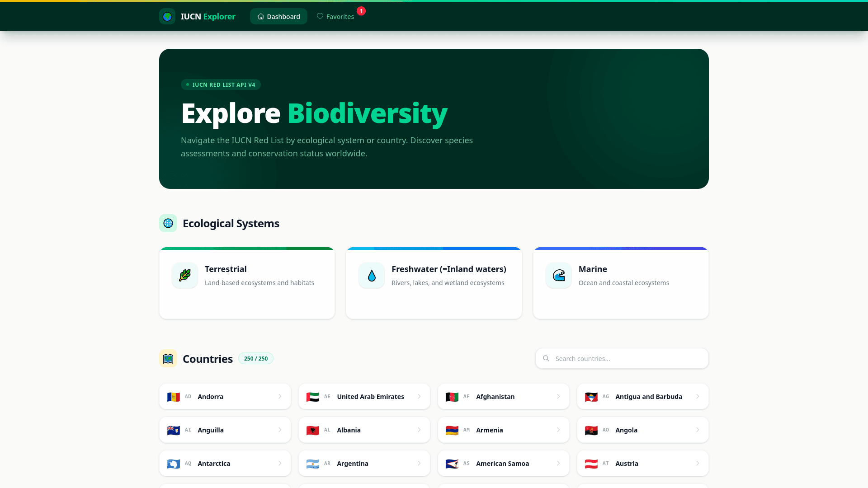Click "Land-based ecosystems and habitats" description
This screenshot has width=868, height=488.
[259, 283]
